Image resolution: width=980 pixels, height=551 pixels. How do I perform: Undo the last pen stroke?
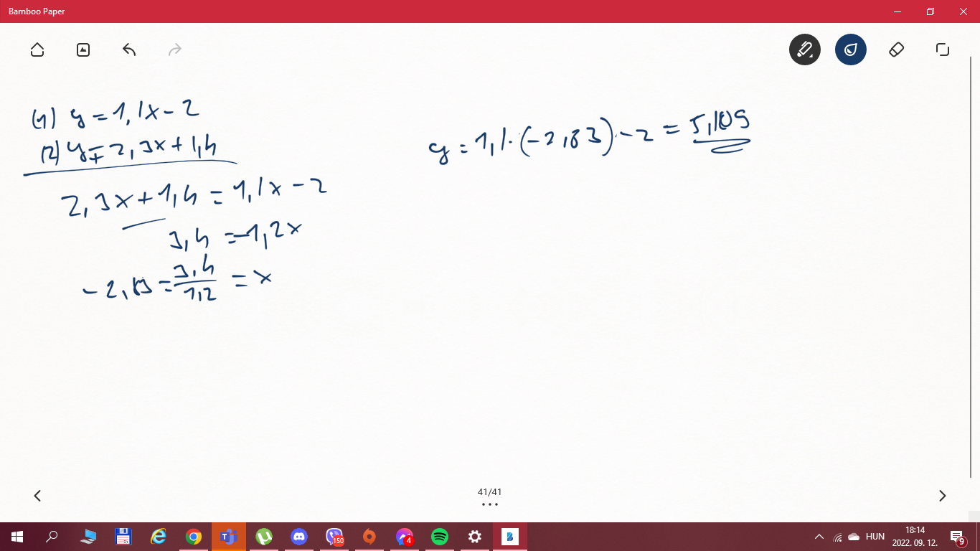pyautogui.click(x=129, y=50)
